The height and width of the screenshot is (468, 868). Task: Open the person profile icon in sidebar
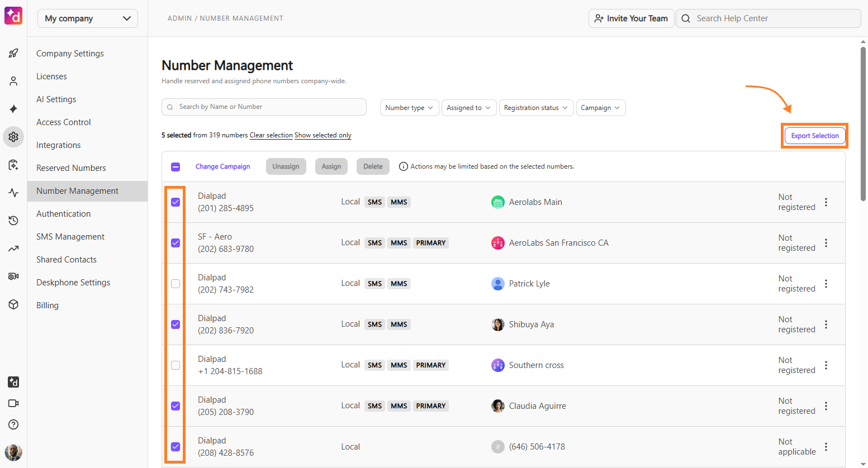tap(13, 81)
